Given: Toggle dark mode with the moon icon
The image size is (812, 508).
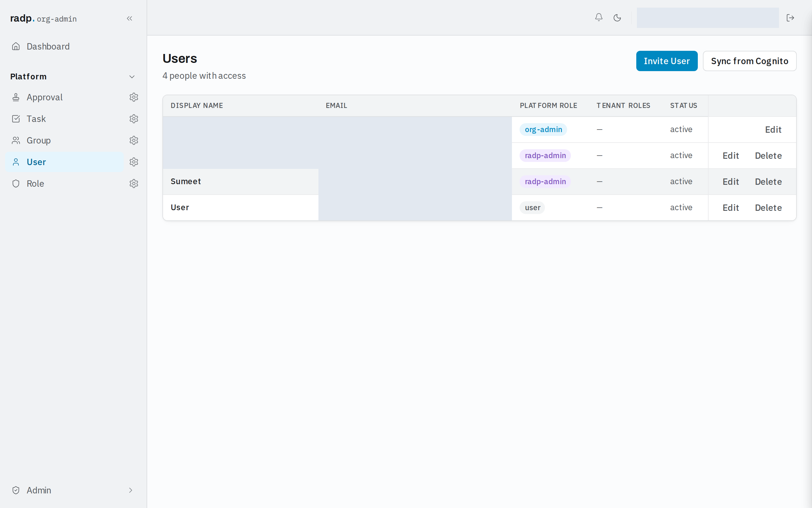Looking at the screenshot, I should [x=617, y=18].
